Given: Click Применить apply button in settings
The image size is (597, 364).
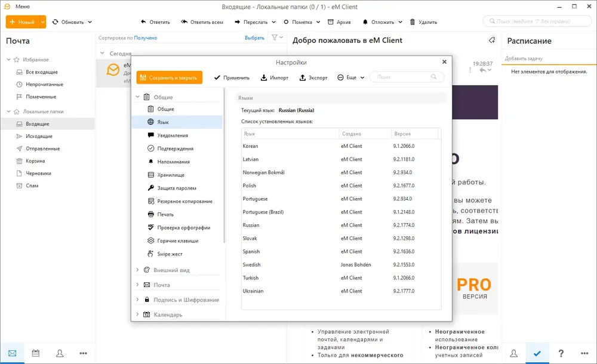Looking at the screenshot, I should 232,78.
